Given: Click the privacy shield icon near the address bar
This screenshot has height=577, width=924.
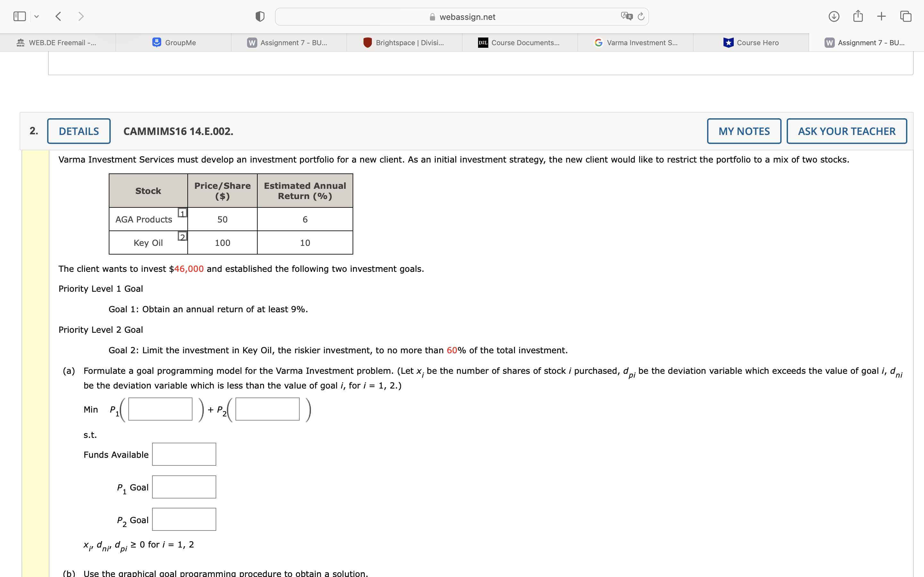Looking at the screenshot, I should pos(259,16).
